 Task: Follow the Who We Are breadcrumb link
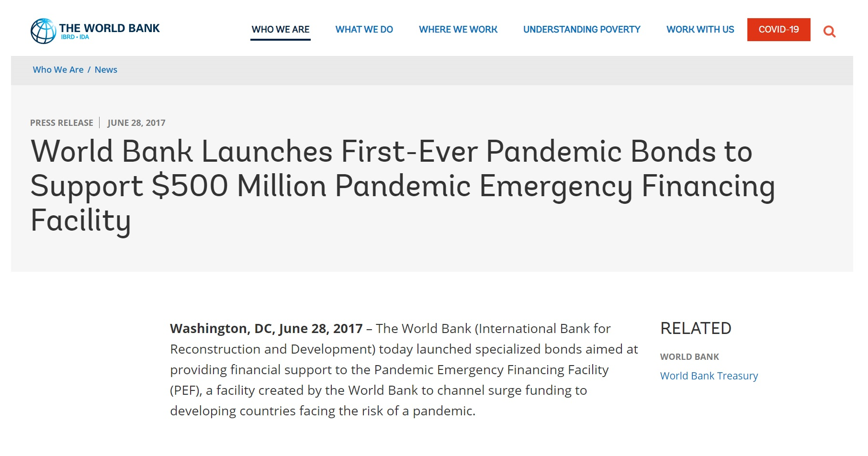coord(58,70)
